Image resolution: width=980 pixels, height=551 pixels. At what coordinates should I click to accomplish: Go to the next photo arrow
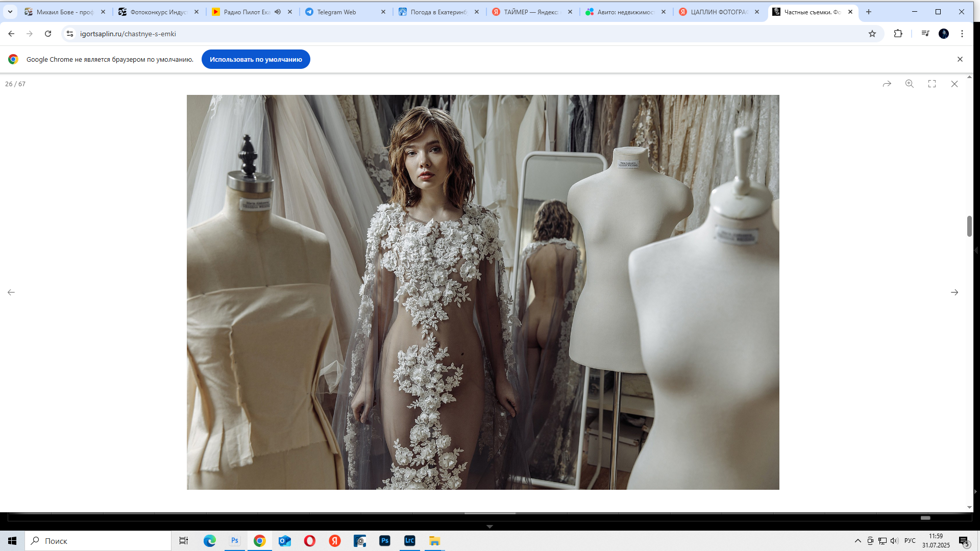(954, 292)
